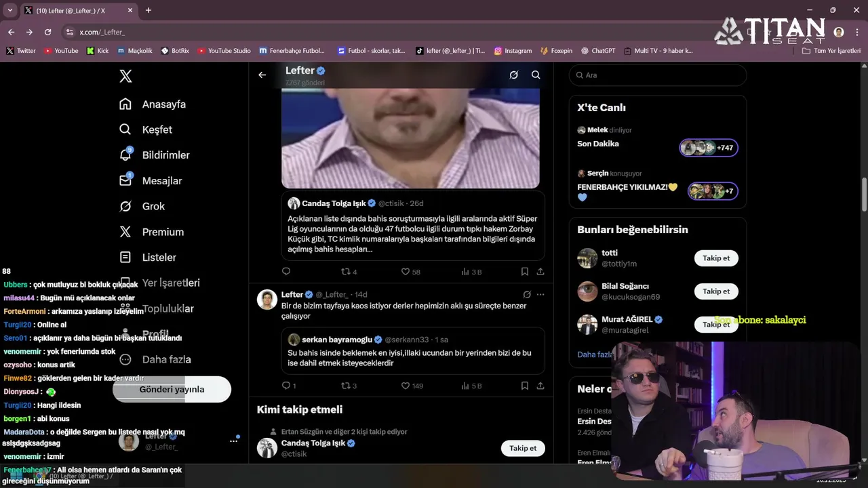Open a new browser tab
The image size is (868, 488).
(x=149, y=10)
